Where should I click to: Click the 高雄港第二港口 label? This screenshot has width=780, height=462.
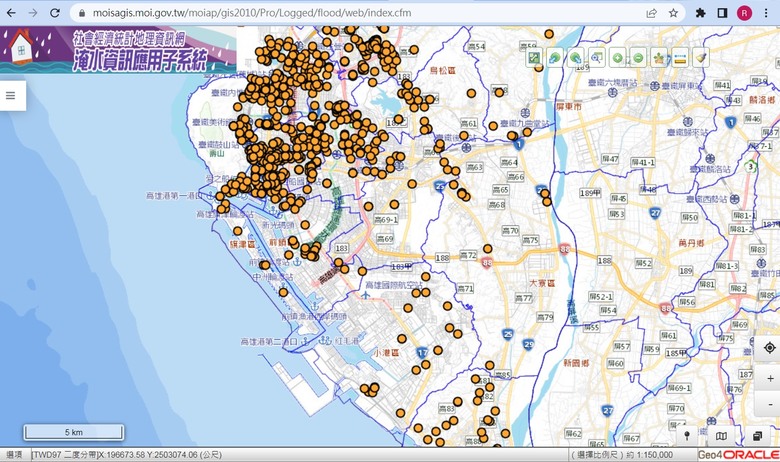[270, 342]
